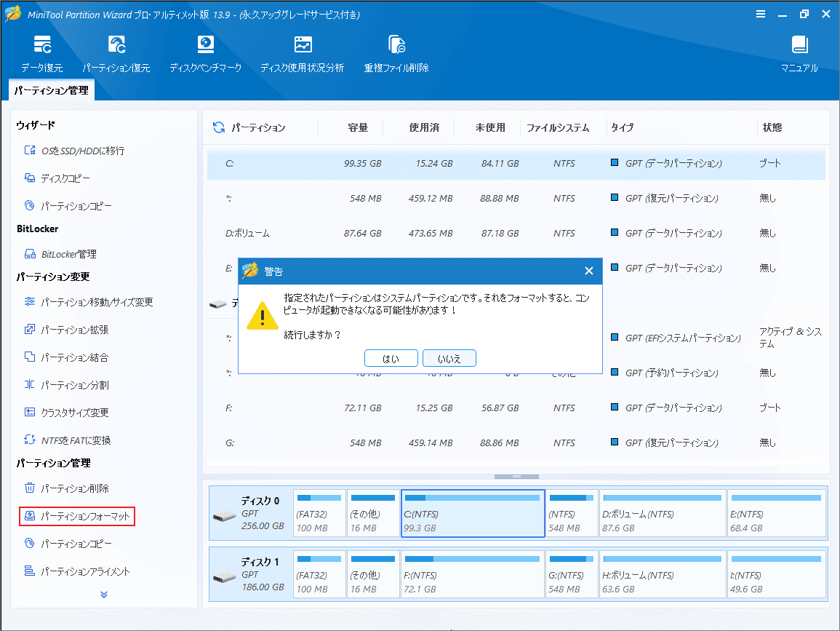Select パーティションコピー under パーティション管理
The image size is (840, 631).
[x=68, y=544]
